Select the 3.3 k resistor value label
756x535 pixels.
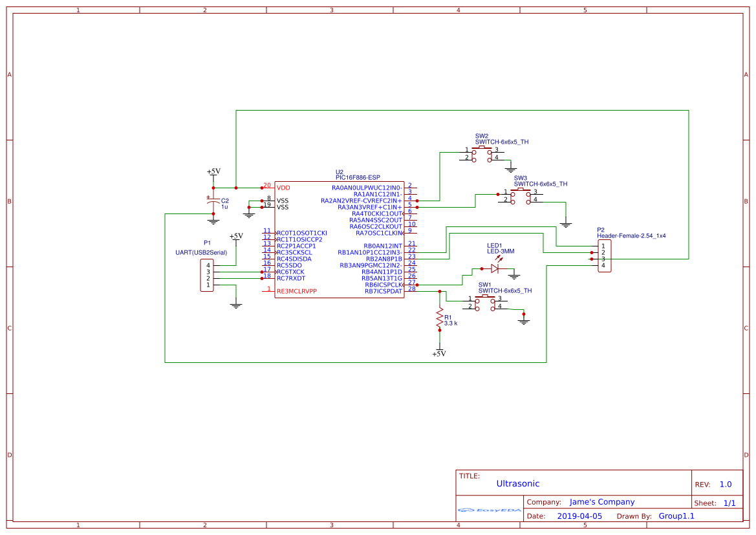point(451,323)
